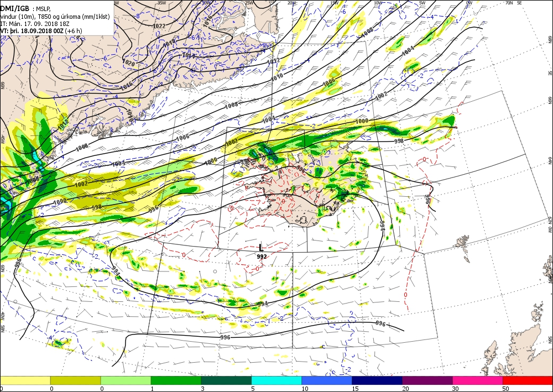Click the dark green legend swatch
Screen dimensions: 553x392
point(226,380)
